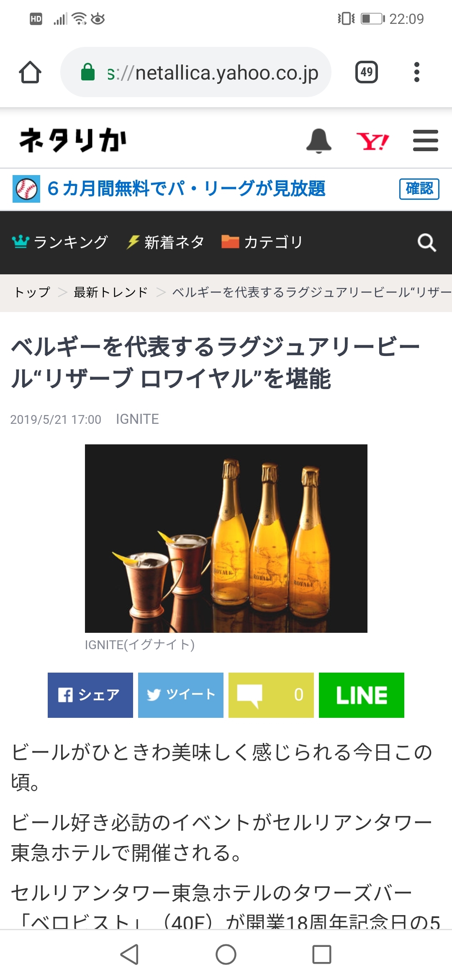Open the カテゴリ menu
The image size is (452, 980).
[262, 242]
